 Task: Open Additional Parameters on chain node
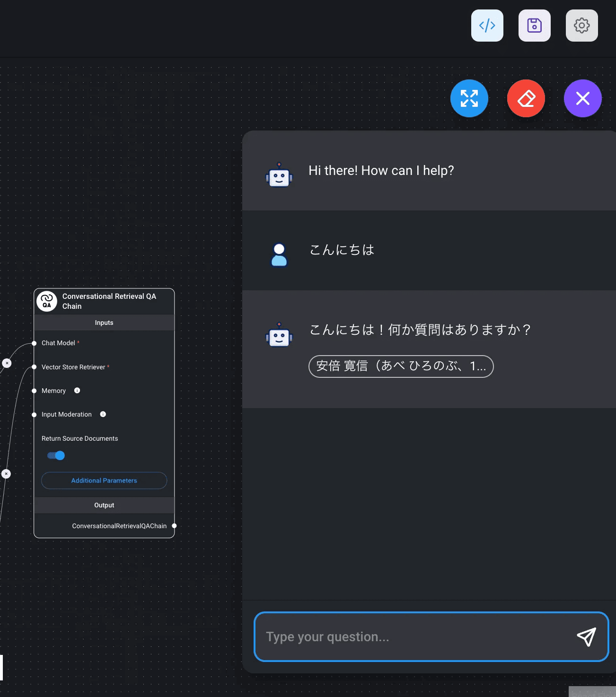[104, 480]
